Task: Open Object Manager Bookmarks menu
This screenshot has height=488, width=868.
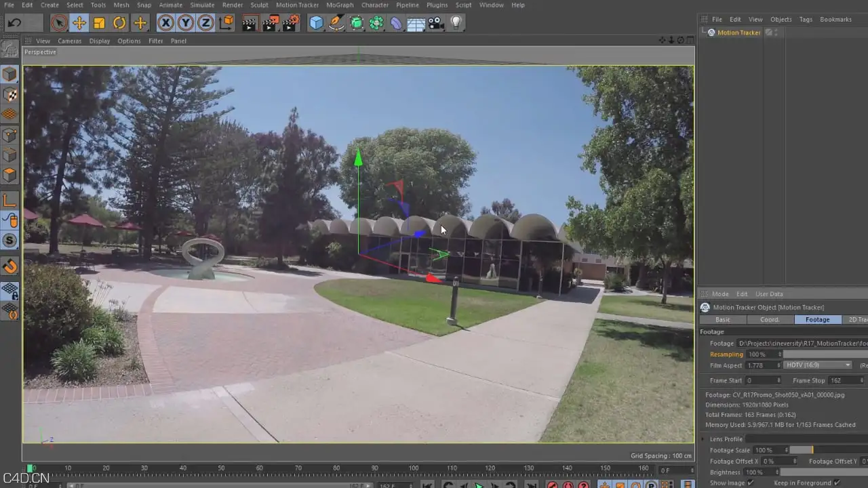Action: pyautogui.click(x=835, y=20)
